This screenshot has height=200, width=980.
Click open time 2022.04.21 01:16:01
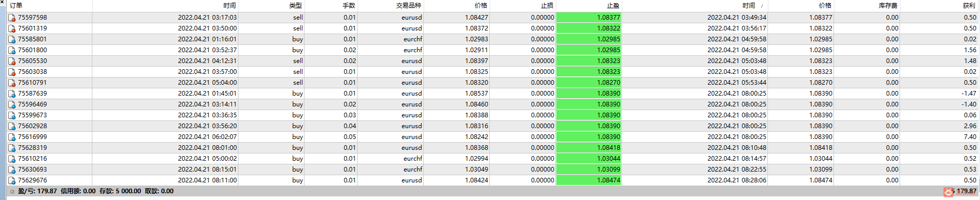(x=207, y=39)
